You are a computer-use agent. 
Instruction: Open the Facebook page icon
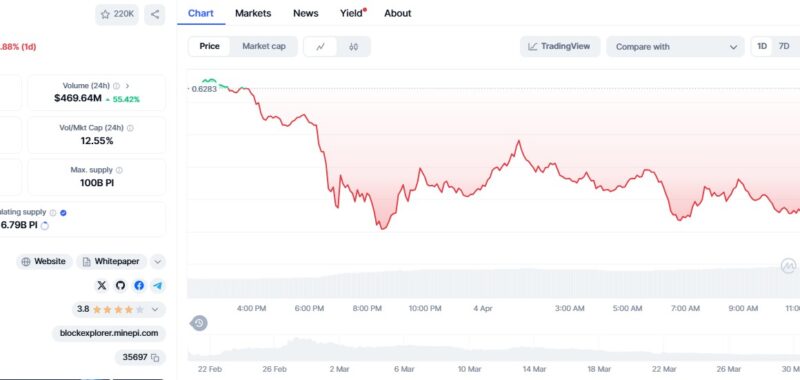click(139, 286)
